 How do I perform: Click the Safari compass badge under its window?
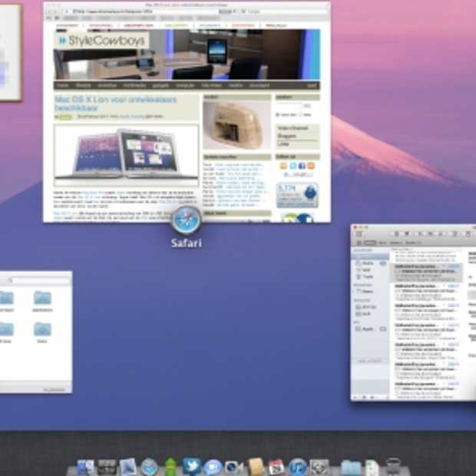pos(186,220)
